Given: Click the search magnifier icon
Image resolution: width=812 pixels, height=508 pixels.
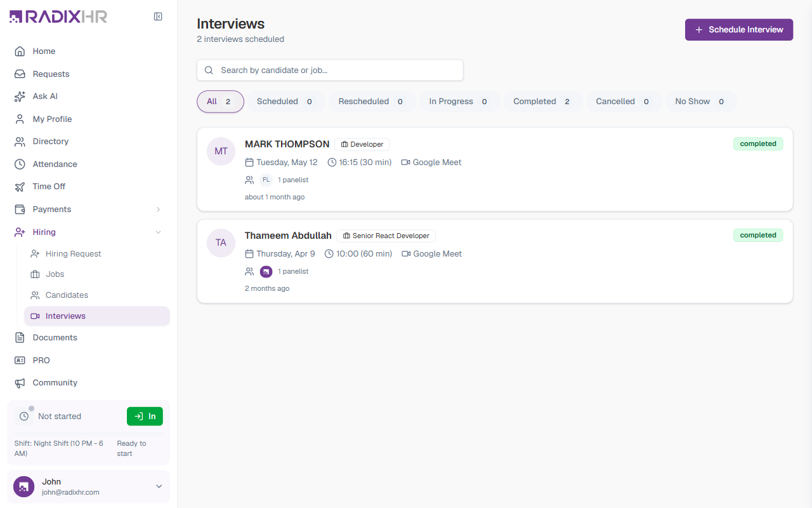Looking at the screenshot, I should click(x=209, y=70).
